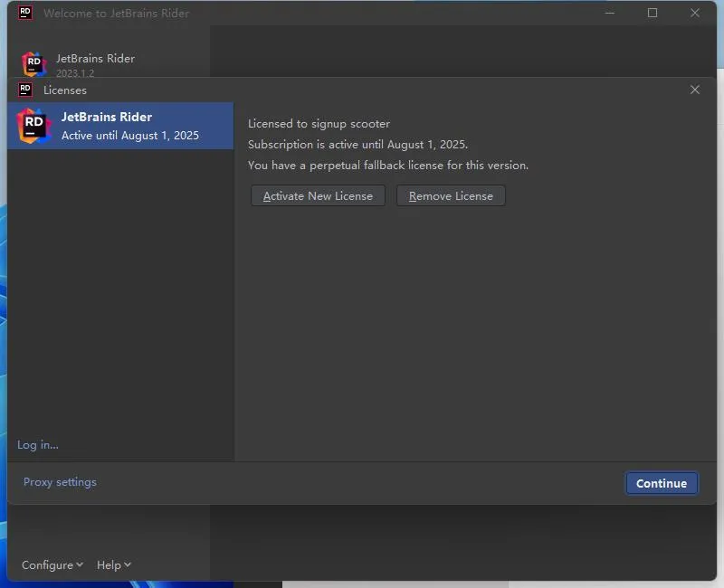
Task: Click the Rider logo on the Welcome screen
Action: [34, 64]
